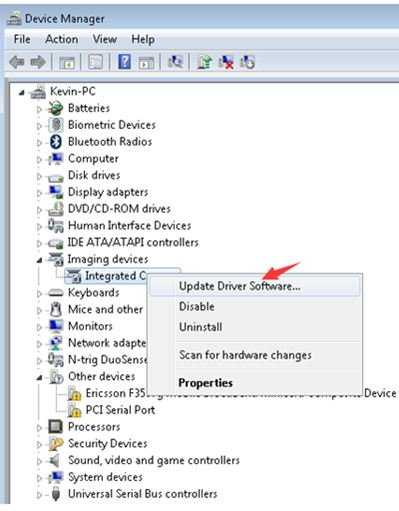Click Scan for hardware changes toolbar icon

(175, 62)
